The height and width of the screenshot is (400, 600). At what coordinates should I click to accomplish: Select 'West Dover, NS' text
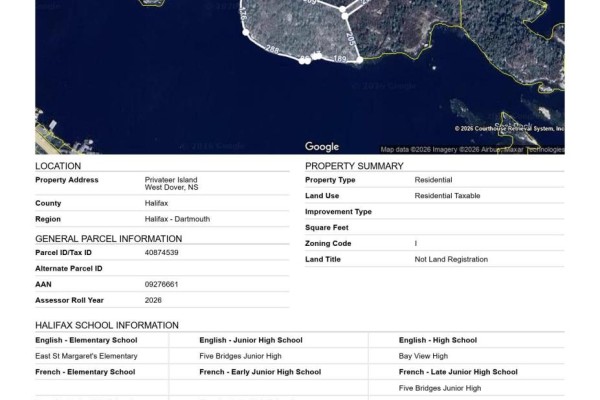click(x=171, y=187)
